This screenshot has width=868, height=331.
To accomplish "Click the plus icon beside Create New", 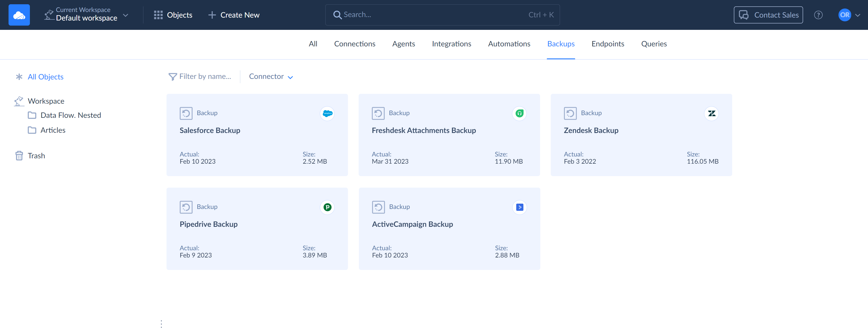I will [x=212, y=15].
